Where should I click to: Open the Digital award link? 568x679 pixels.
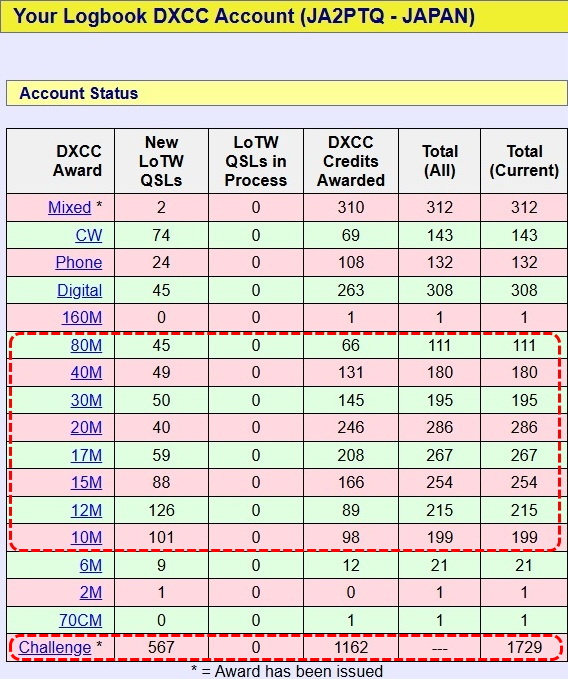(80, 290)
